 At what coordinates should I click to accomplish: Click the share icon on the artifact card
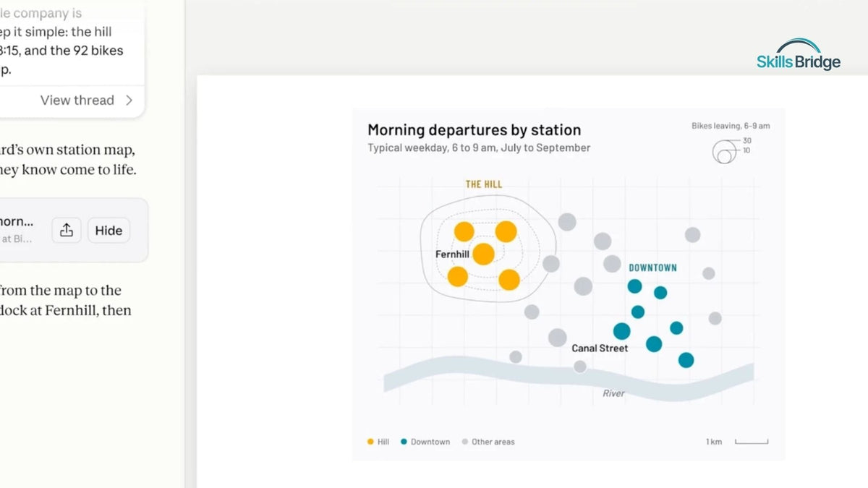point(67,231)
